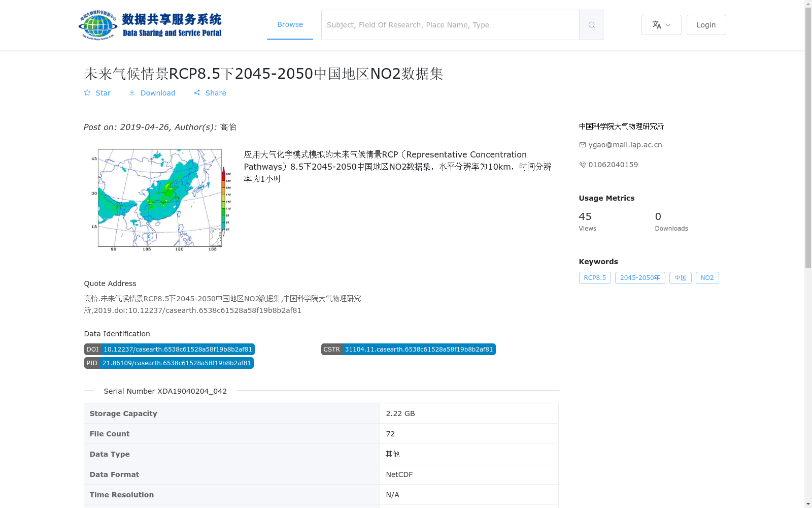
Task: Open the language translation dropdown
Action: click(x=661, y=25)
